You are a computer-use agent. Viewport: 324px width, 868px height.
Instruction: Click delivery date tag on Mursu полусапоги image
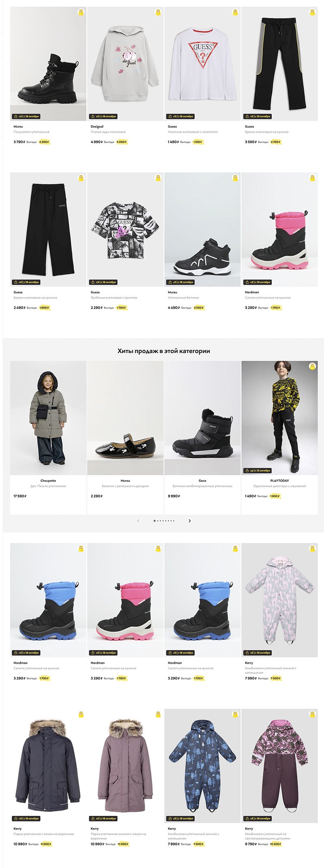coord(26,116)
